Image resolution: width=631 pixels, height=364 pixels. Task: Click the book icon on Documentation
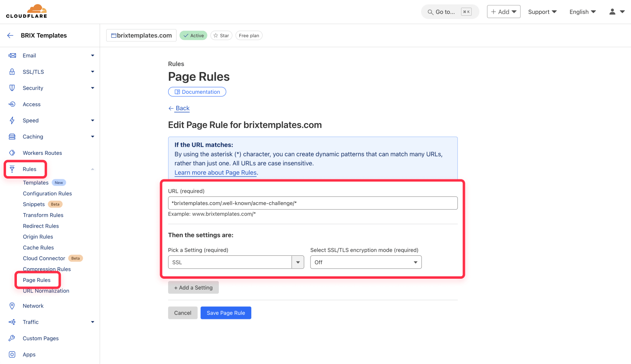(177, 92)
